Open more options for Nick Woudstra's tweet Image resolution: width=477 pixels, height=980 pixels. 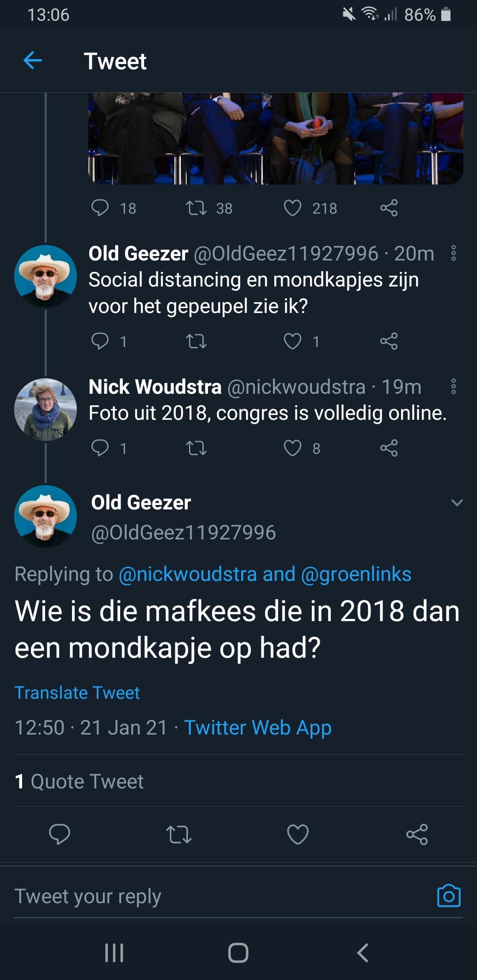pyautogui.click(x=453, y=387)
